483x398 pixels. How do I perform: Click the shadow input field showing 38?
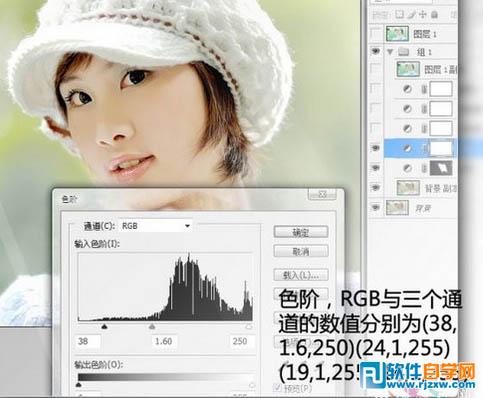[88, 341]
